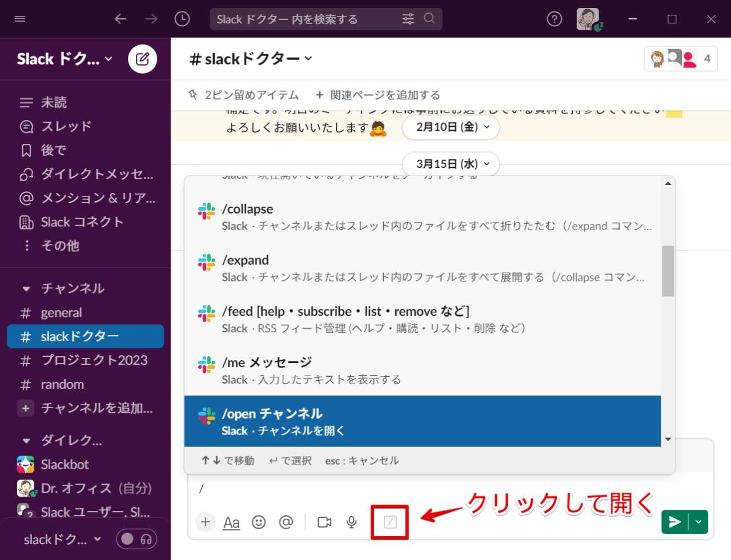The image size is (731, 560).
Task: Expand the slackドク... huddle dropdown
Action: (62, 539)
